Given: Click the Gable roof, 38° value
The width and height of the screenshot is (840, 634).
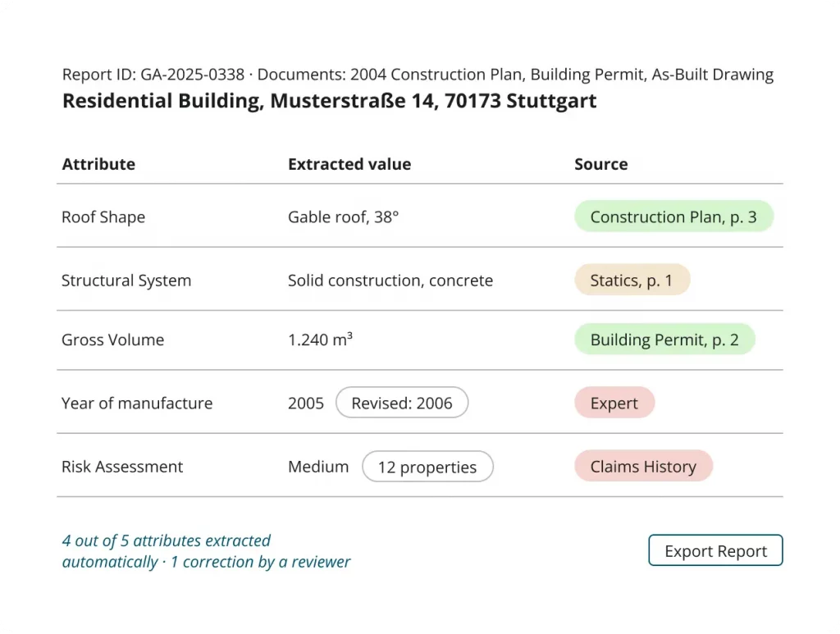Looking at the screenshot, I should click(344, 217).
